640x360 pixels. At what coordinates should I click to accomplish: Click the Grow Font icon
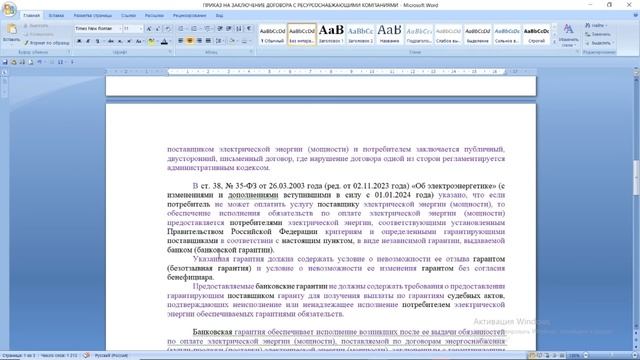tap(149, 29)
